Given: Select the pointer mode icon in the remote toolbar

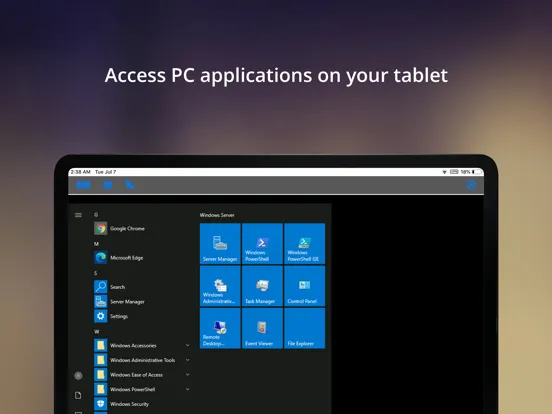Looking at the screenshot, I should [130, 185].
